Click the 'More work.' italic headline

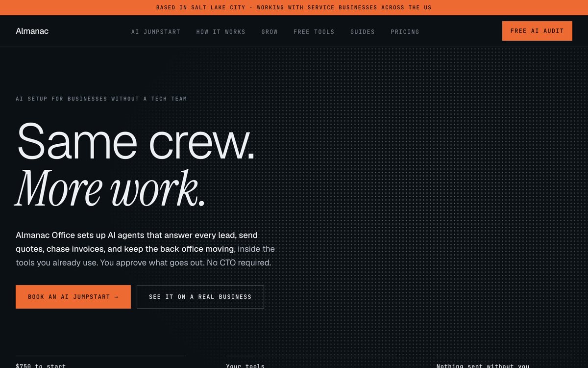(110, 188)
